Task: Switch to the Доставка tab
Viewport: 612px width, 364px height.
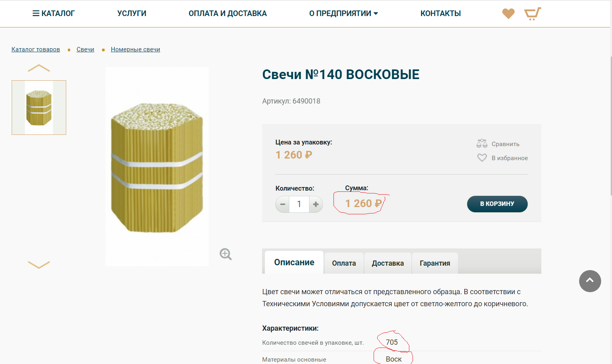Action: [388, 263]
